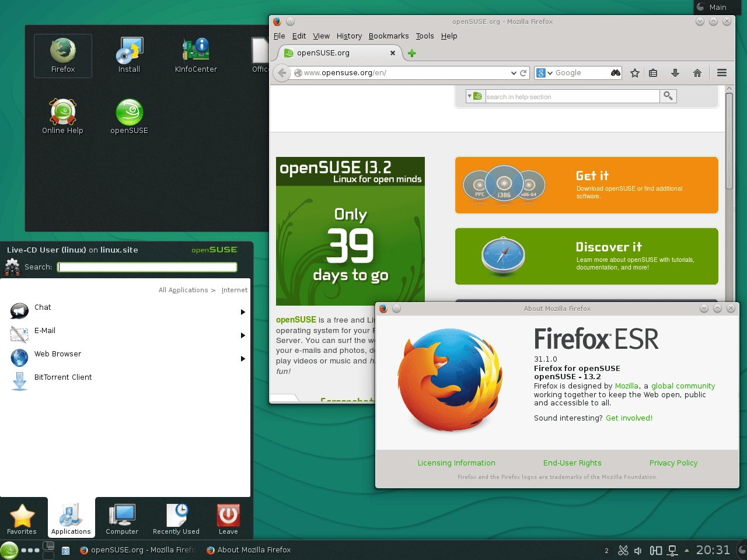
Task: Show bookmarks list icon in toolbar
Action: [653, 73]
